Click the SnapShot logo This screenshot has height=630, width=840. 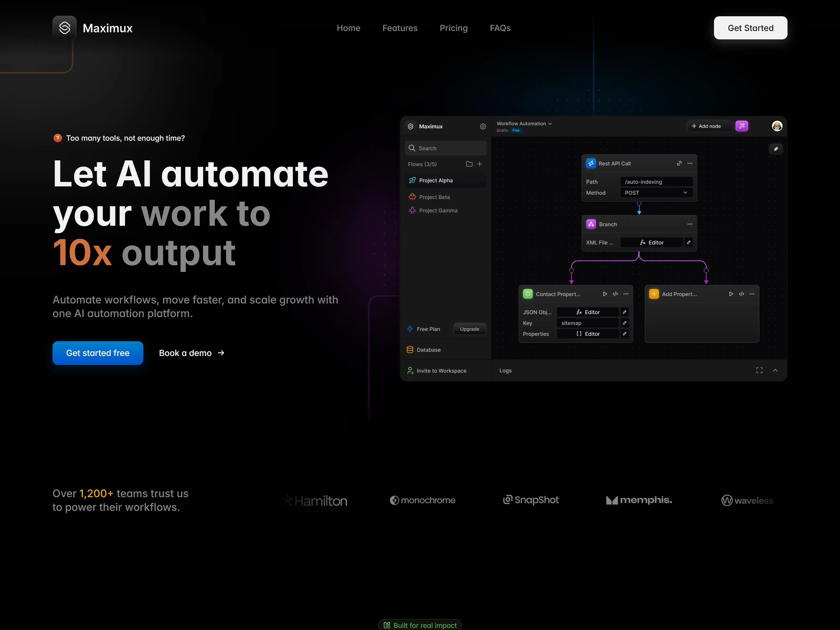531,500
